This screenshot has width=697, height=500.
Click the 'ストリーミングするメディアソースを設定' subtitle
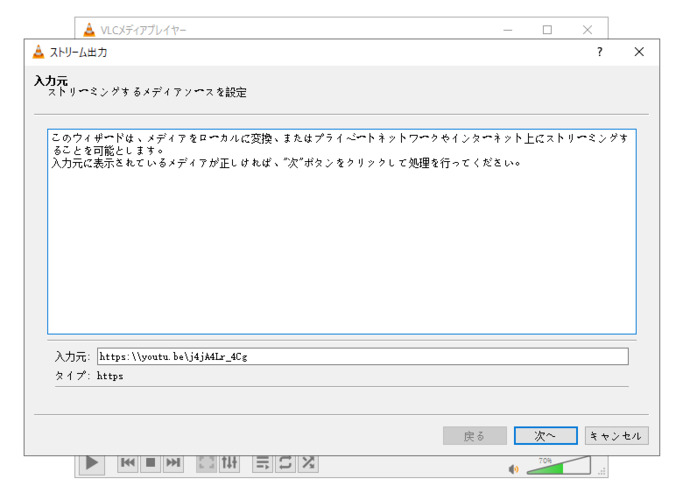click(x=147, y=92)
